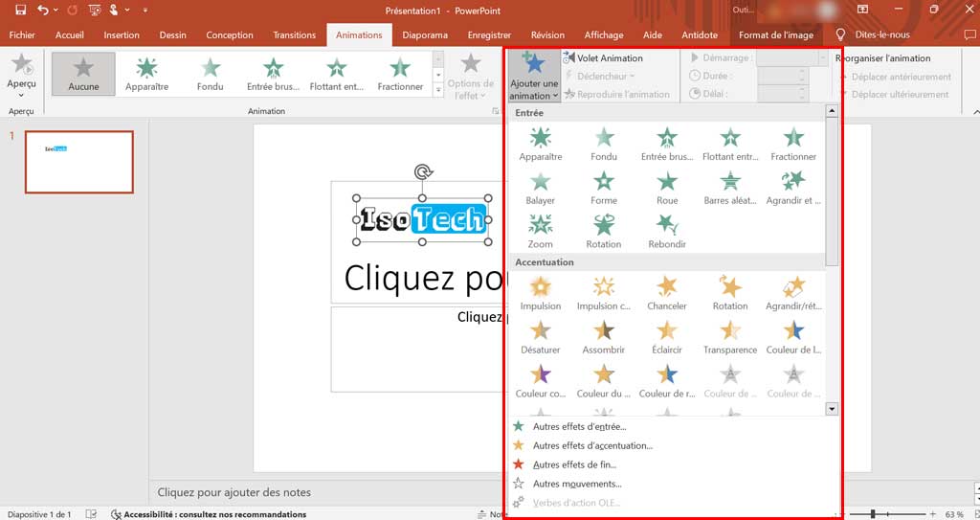The height and width of the screenshot is (520, 980).
Task: Select the Roue entrance animation
Action: 667,187
